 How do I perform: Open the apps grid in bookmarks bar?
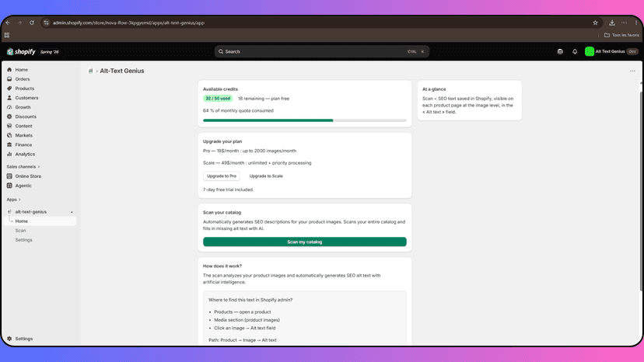[7, 35]
